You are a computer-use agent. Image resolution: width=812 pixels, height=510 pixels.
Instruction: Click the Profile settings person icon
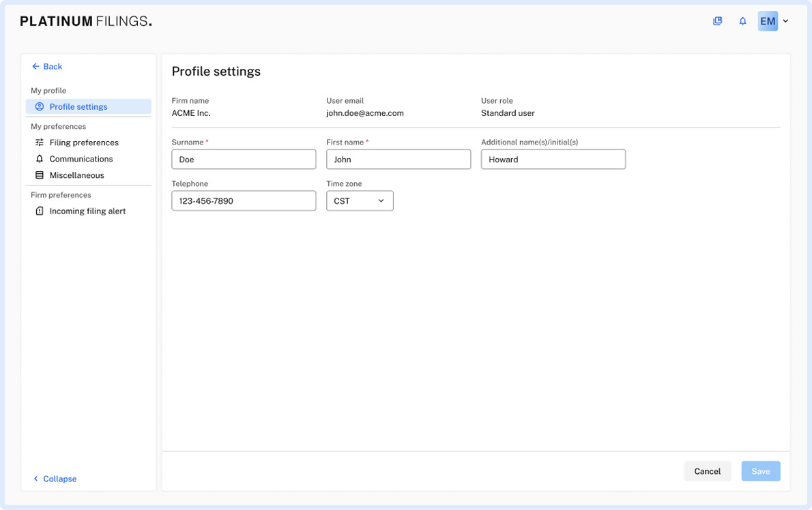pyautogui.click(x=40, y=106)
